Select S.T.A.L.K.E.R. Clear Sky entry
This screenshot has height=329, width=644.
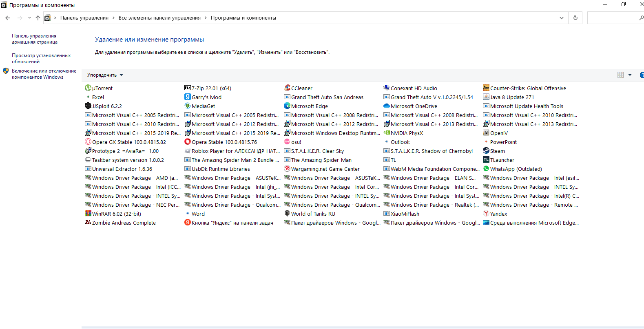point(314,151)
